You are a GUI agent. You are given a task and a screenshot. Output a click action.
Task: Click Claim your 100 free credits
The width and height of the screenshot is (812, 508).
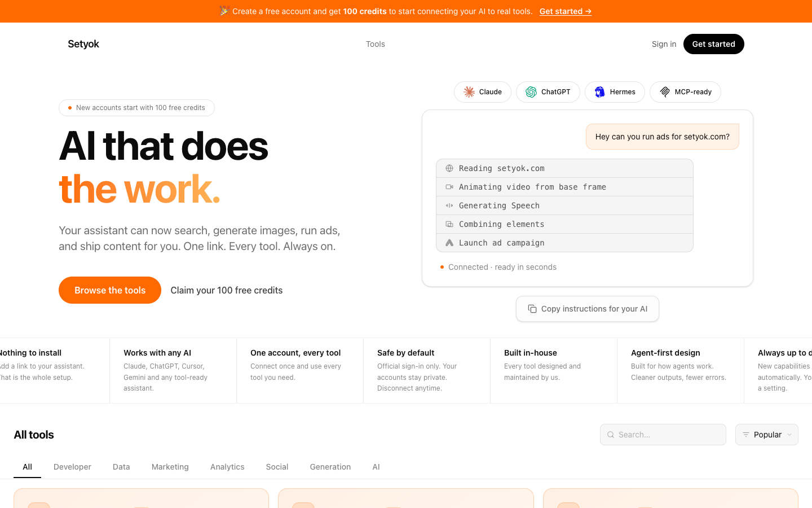[x=227, y=290]
